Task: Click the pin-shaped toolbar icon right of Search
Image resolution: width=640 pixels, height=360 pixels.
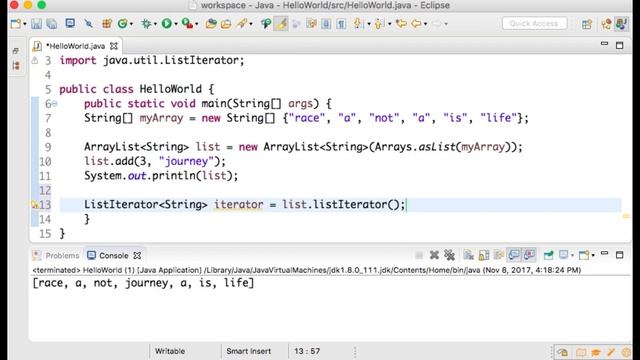Action: [x=266, y=24]
